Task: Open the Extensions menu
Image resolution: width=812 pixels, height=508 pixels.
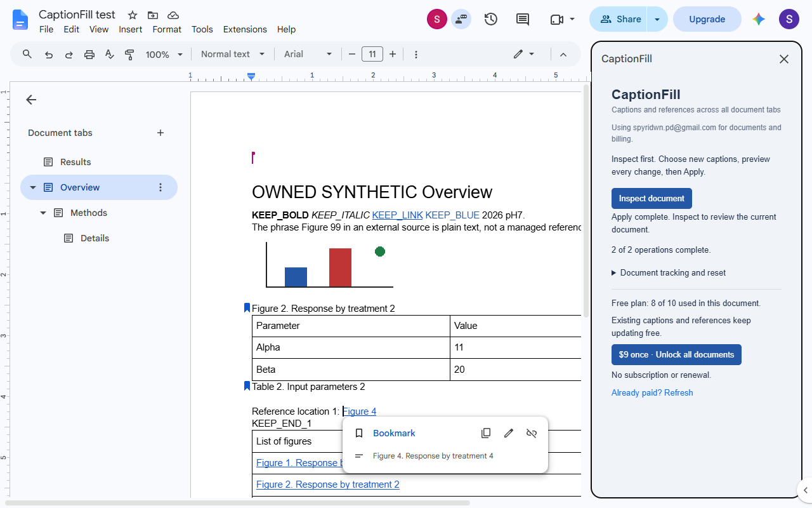Action: tap(245, 29)
